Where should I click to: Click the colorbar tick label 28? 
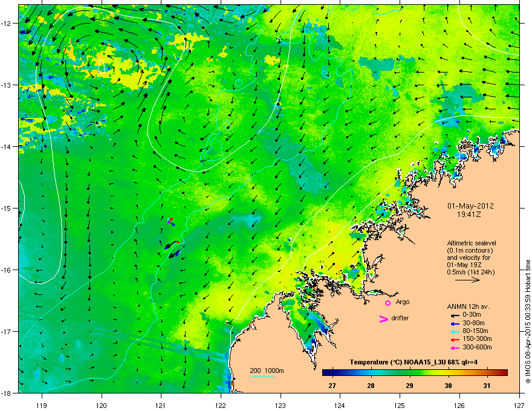pyautogui.click(x=371, y=386)
